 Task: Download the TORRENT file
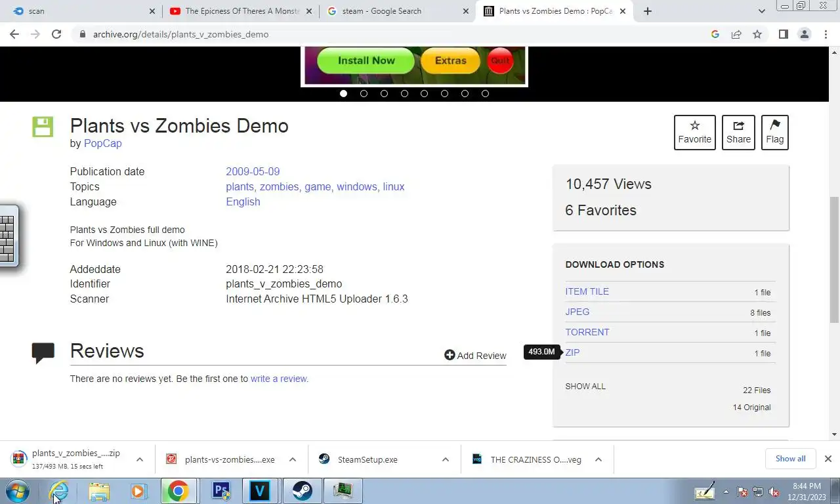[587, 332]
